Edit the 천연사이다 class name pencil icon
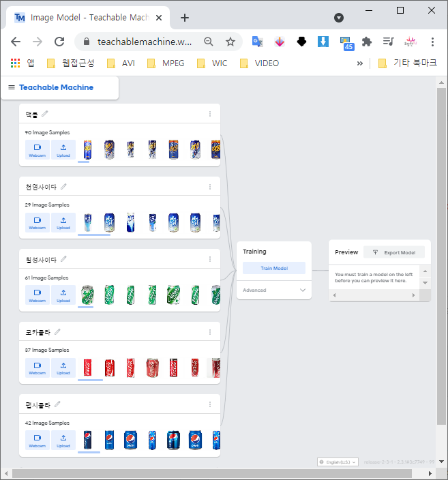This screenshot has height=480, width=448. [x=63, y=186]
